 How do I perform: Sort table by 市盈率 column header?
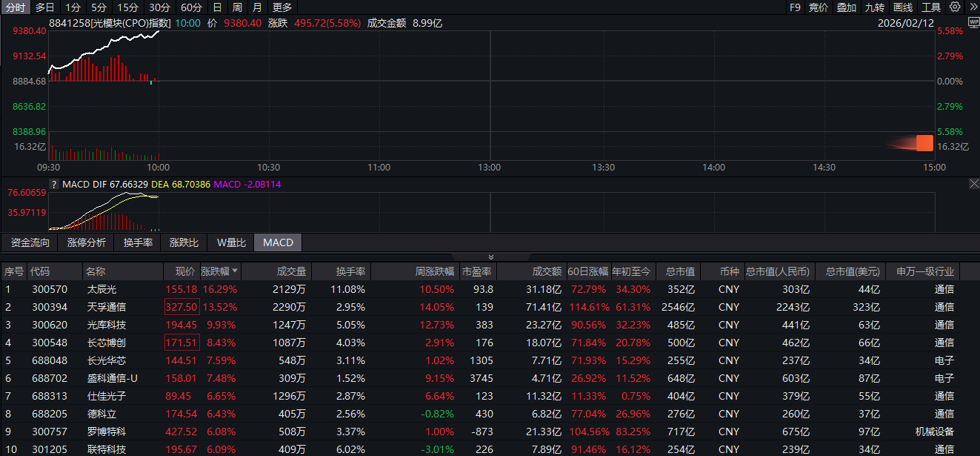pos(478,271)
